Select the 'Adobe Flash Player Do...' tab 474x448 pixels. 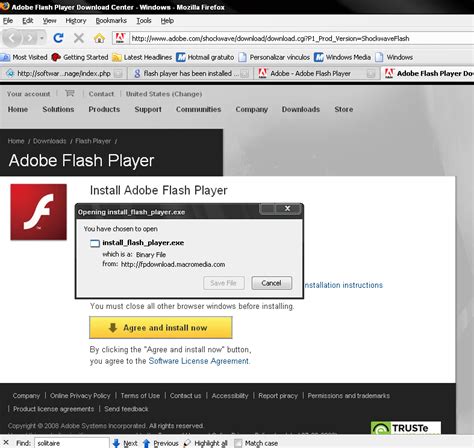[428, 73]
